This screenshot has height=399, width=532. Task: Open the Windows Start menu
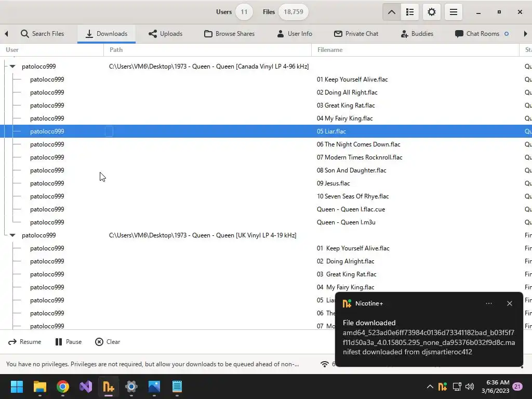coord(17,387)
